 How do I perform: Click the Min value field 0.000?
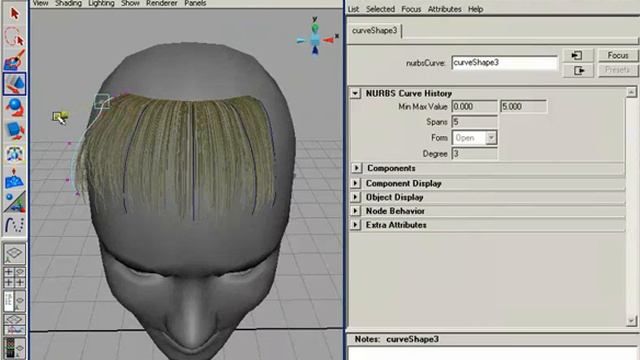(x=474, y=107)
